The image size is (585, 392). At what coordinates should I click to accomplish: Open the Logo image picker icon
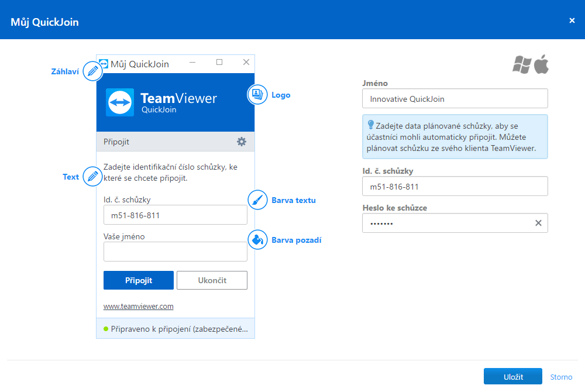(257, 94)
